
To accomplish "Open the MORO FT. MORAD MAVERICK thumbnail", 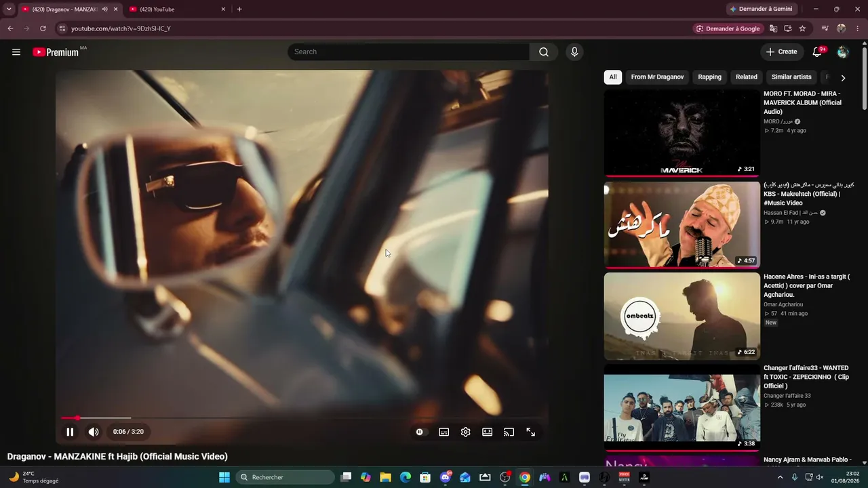I will pos(682,134).
